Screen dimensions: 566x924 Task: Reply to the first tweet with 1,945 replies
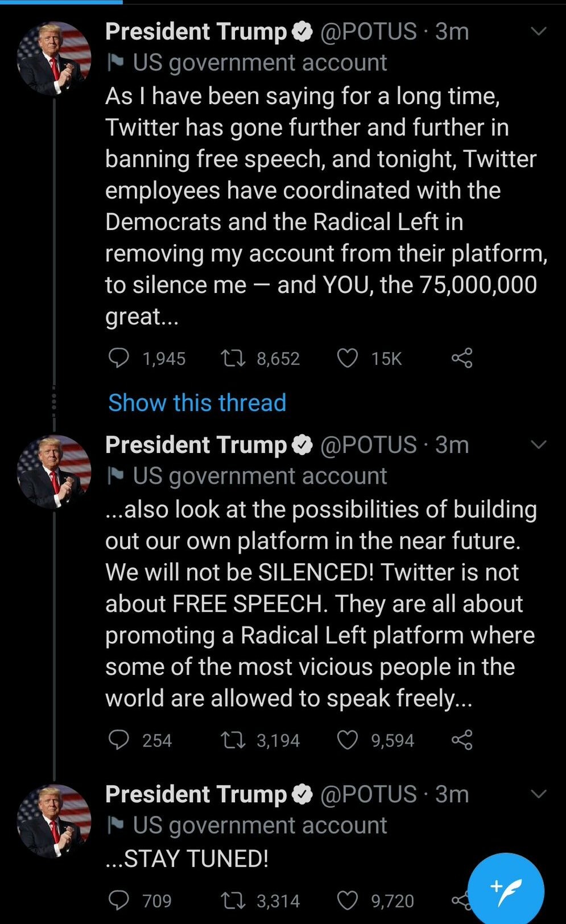click(x=119, y=358)
